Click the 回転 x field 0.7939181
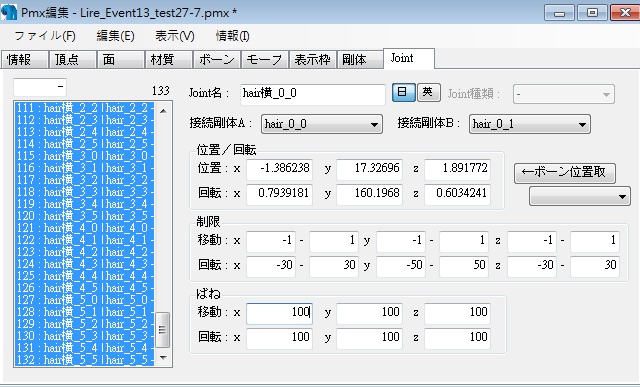 pyautogui.click(x=279, y=194)
